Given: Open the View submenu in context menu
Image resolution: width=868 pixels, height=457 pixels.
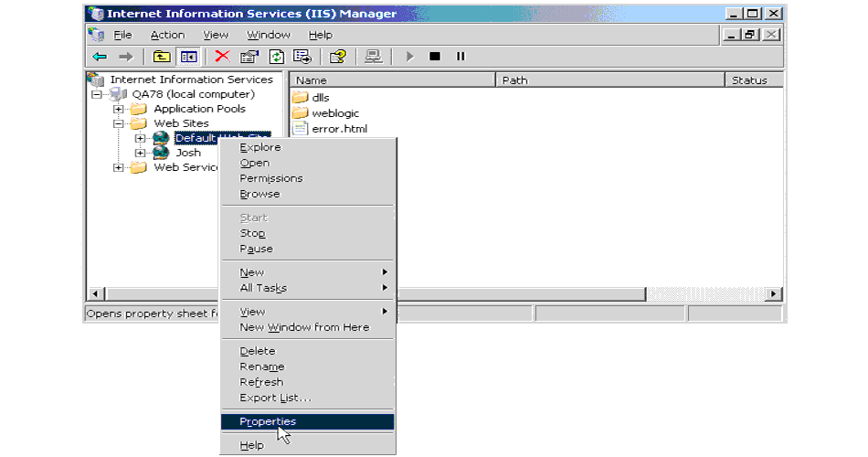Looking at the screenshot, I should [x=307, y=312].
